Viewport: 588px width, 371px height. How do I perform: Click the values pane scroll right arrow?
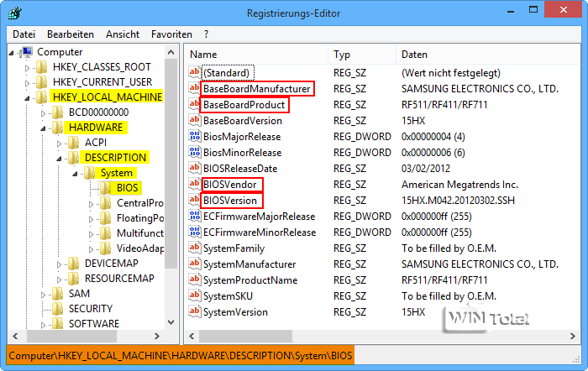[x=573, y=336]
